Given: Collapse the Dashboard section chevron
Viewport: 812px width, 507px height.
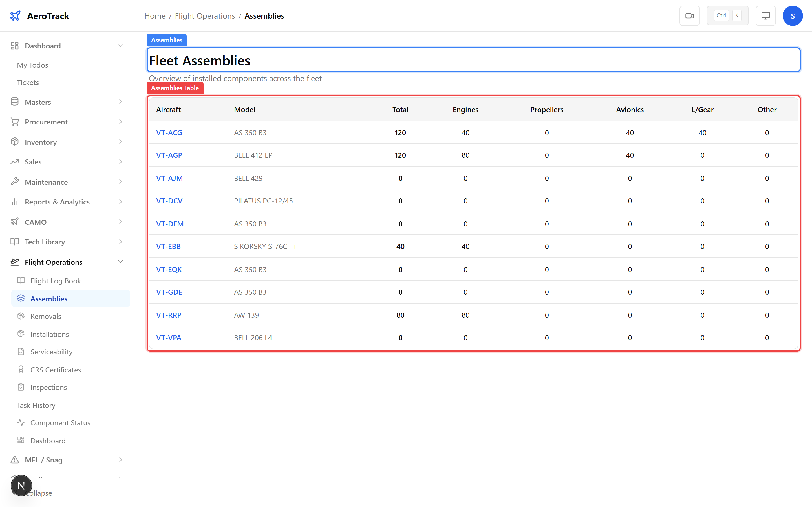Looking at the screenshot, I should (121, 46).
